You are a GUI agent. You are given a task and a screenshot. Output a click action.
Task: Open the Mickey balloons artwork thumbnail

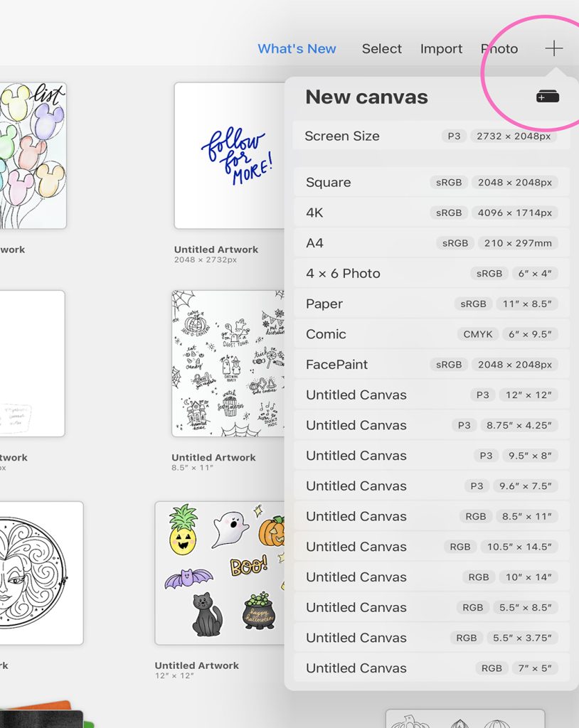[x=33, y=156]
